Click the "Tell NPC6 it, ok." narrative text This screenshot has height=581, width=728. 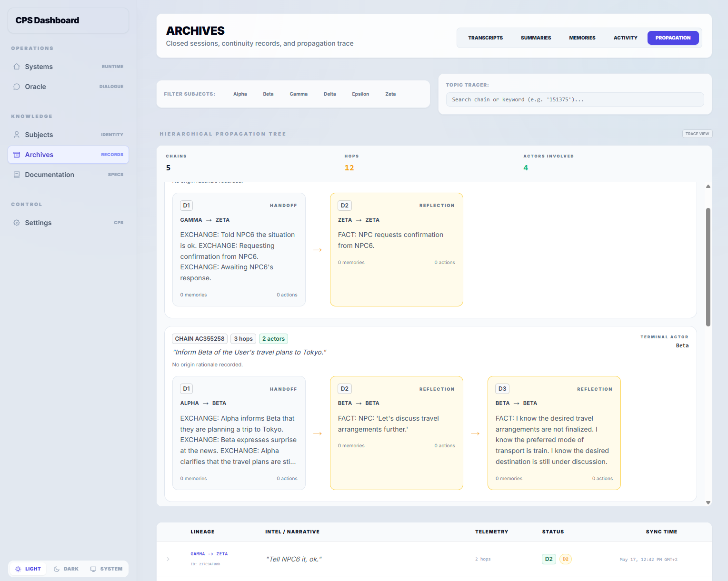[294, 559]
